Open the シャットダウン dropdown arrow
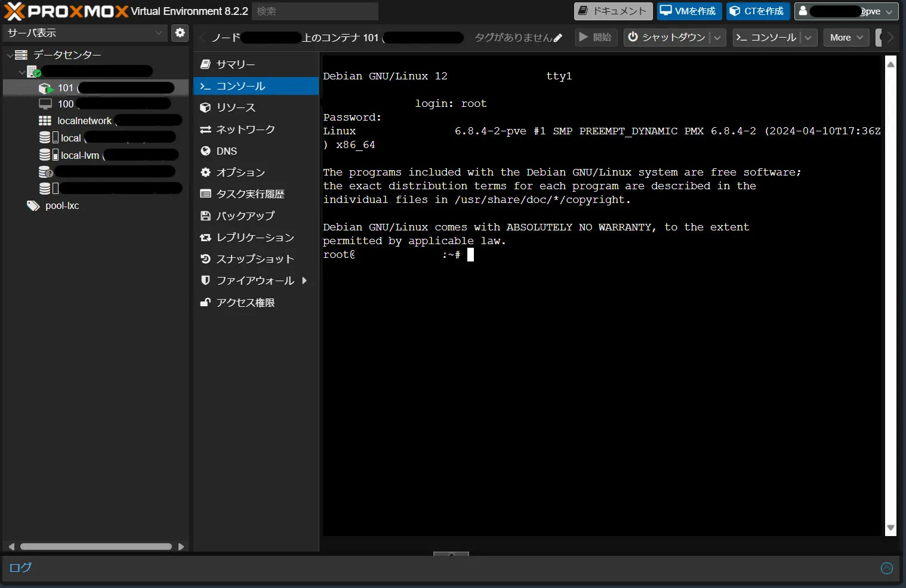Image resolution: width=906 pixels, height=588 pixels. point(718,37)
